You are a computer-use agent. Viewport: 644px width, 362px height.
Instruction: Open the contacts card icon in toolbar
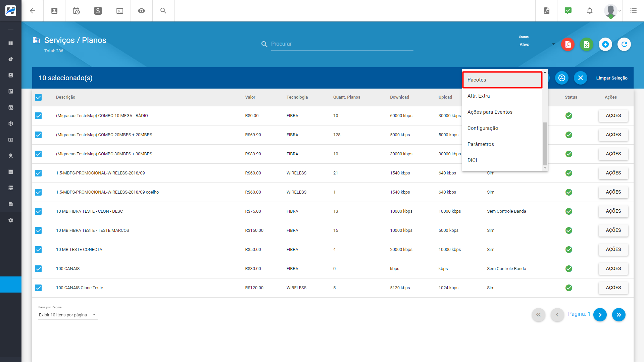tap(54, 11)
